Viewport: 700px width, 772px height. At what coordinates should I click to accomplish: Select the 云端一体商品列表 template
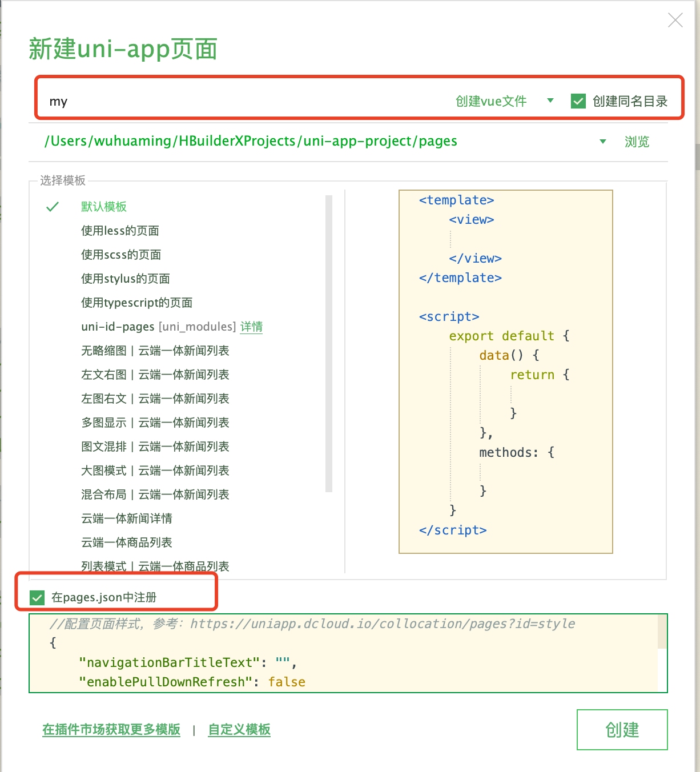click(127, 542)
